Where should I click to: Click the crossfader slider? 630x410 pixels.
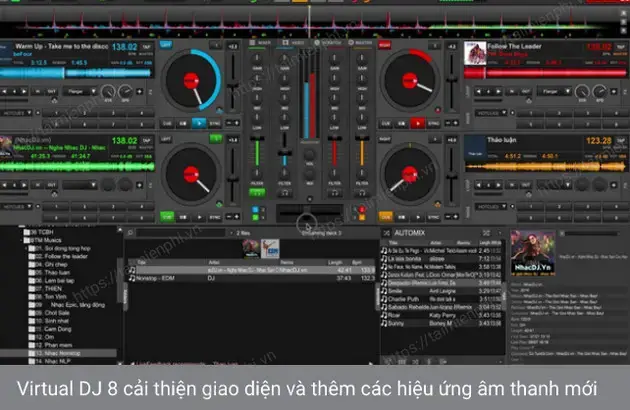coord(309,212)
